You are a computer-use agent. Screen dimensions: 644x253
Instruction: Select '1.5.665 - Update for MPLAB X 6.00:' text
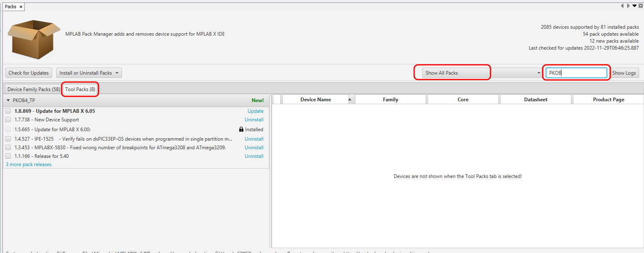click(53, 130)
